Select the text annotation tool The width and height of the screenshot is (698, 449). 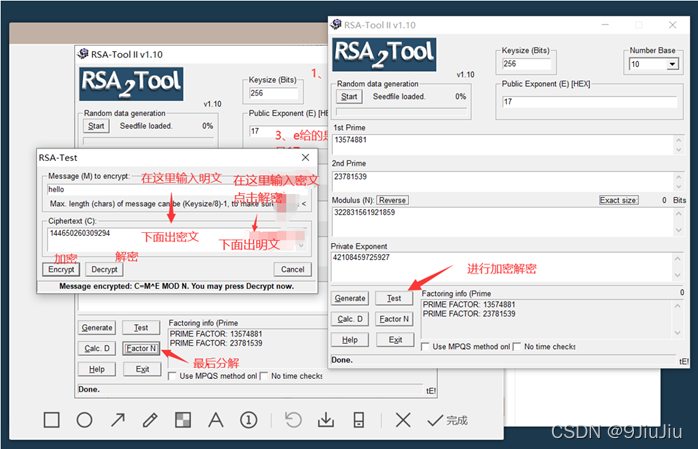click(x=216, y=420)
